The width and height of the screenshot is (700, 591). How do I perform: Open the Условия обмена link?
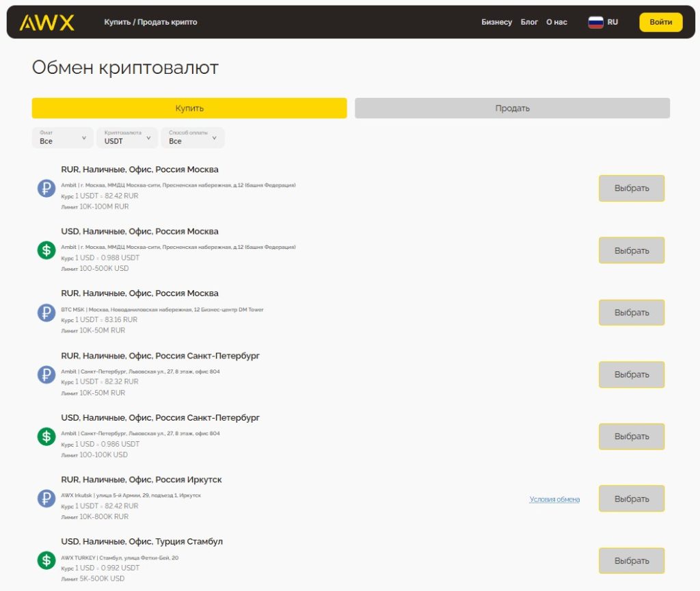(554, 499)
